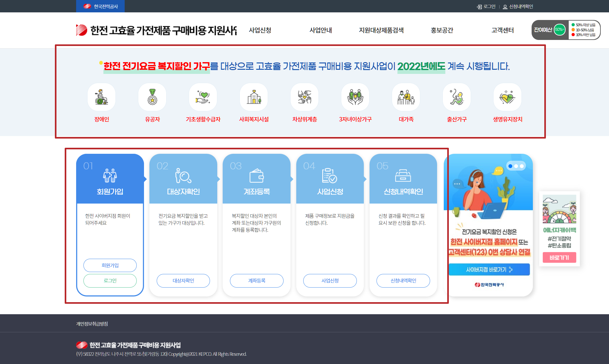
Task: Click the 기초생활수급자 heart-hand icon
Action: click(203, 97)
